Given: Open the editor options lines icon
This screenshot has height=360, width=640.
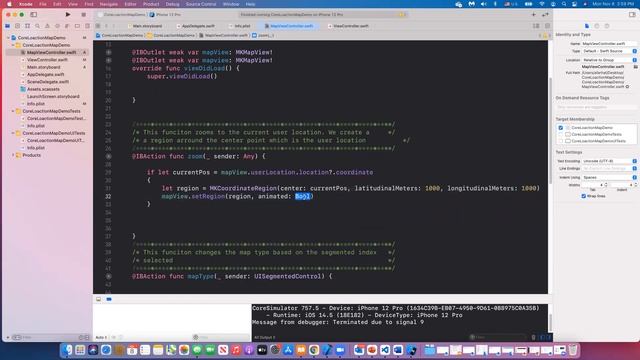Looking at the screenshot, I should click(x=536, y=26).
